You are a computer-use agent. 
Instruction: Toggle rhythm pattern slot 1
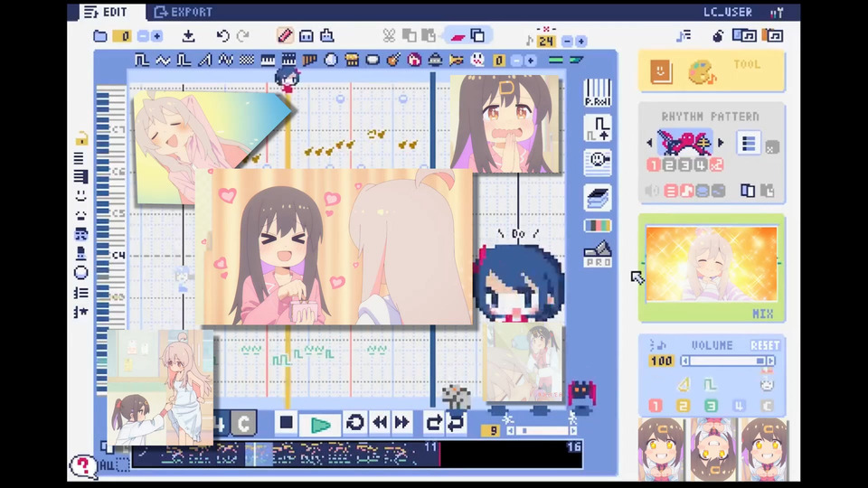click(653, 164)
